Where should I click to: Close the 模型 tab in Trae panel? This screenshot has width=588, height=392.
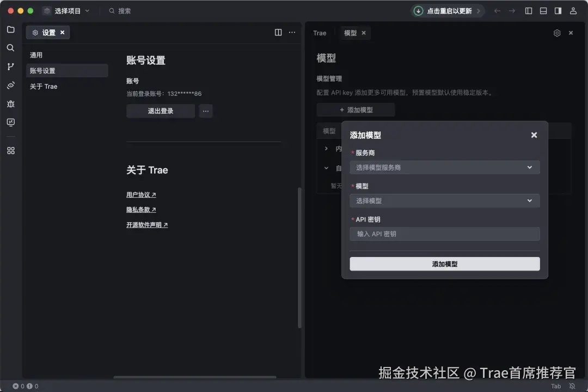[x=363, y=33]
